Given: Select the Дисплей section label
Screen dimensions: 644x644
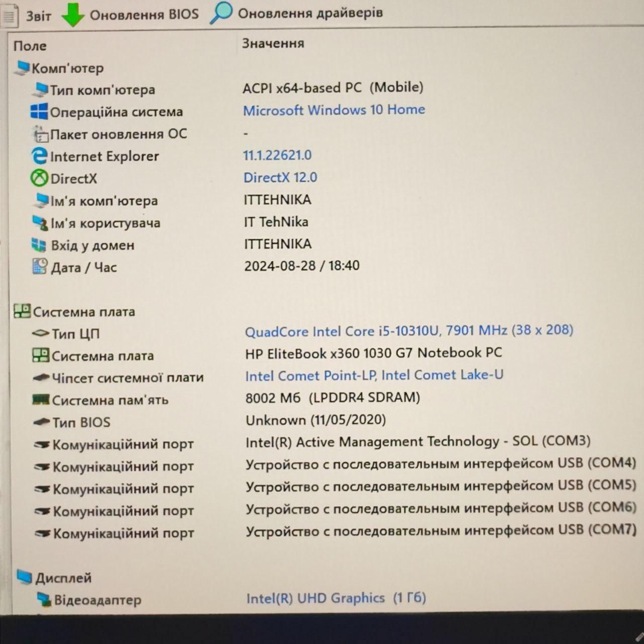Looking at the screenshot, I should tap(63, 578).
